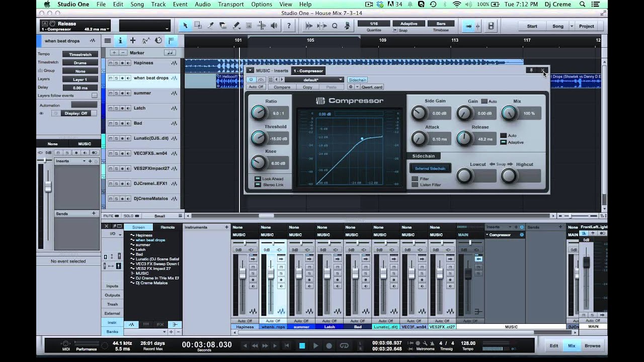Click Return to Zero transport button
Screen dimensions: 644x362
286,345
